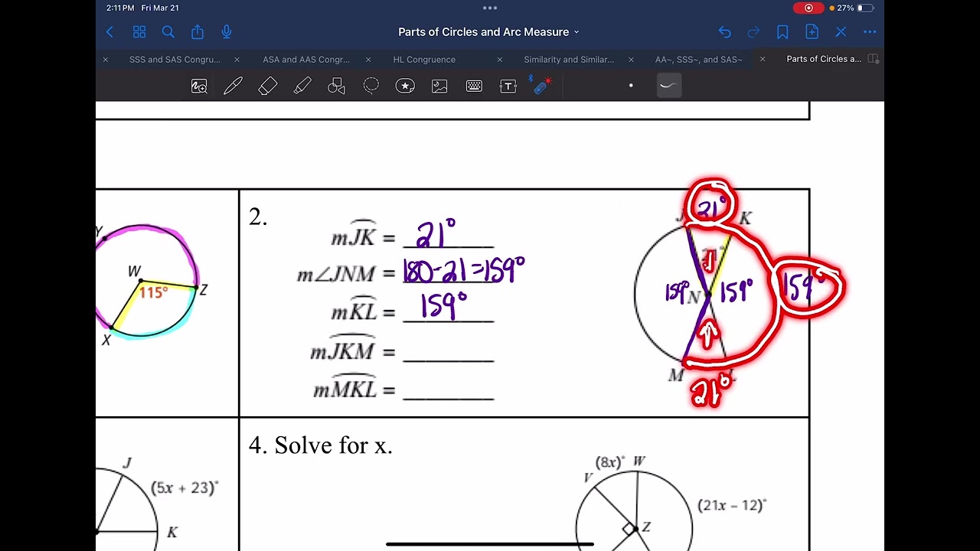This screenshot has height=551, width=980.
Task: Tap the (8x)° arc label
Action: pyautogui.click(x=610, y=462)
